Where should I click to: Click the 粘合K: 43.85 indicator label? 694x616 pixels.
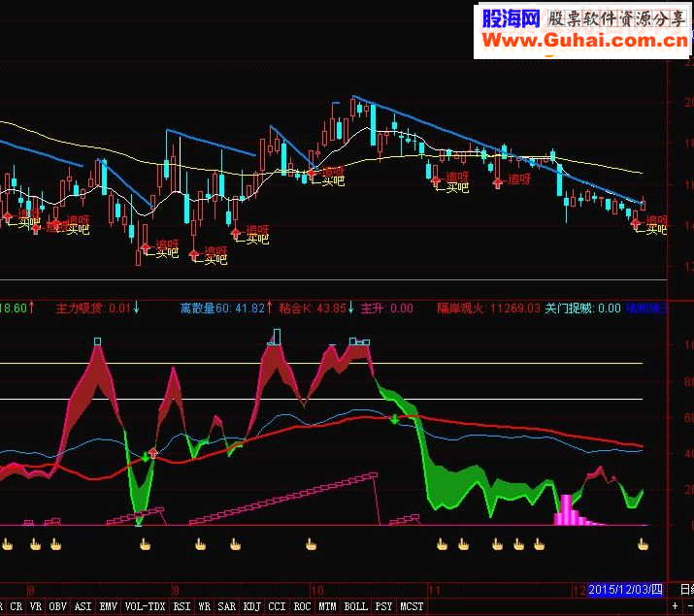tap(316, 308)
